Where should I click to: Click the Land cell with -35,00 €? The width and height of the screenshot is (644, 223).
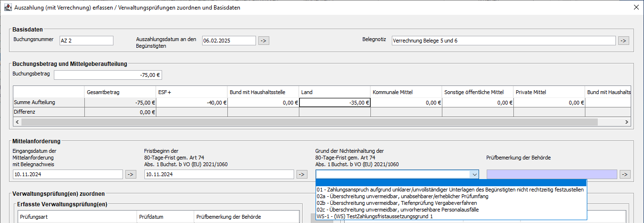[x=335, y=102]
